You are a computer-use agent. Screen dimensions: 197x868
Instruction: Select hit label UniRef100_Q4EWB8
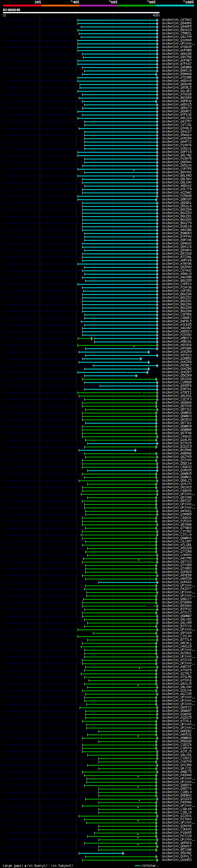(x=177, y=67)
